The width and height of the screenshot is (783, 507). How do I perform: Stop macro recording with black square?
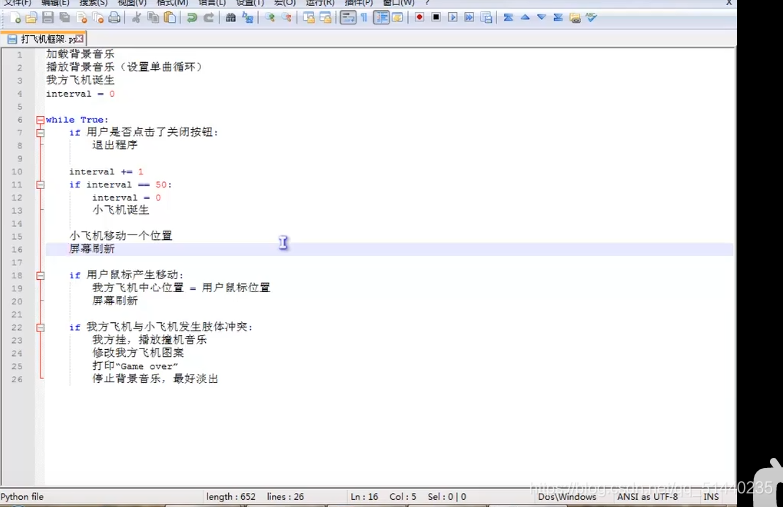click(x=436, y=17)
